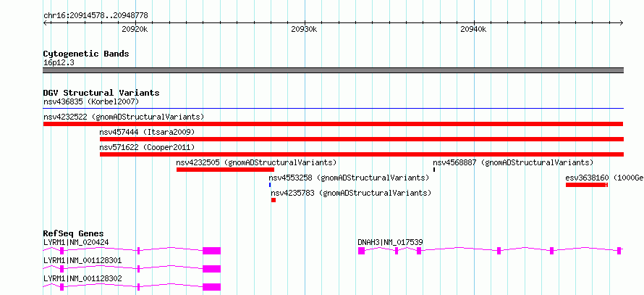Click the large last exon of LYRM1|NM_001128302
644x295 pixels.
211,287
